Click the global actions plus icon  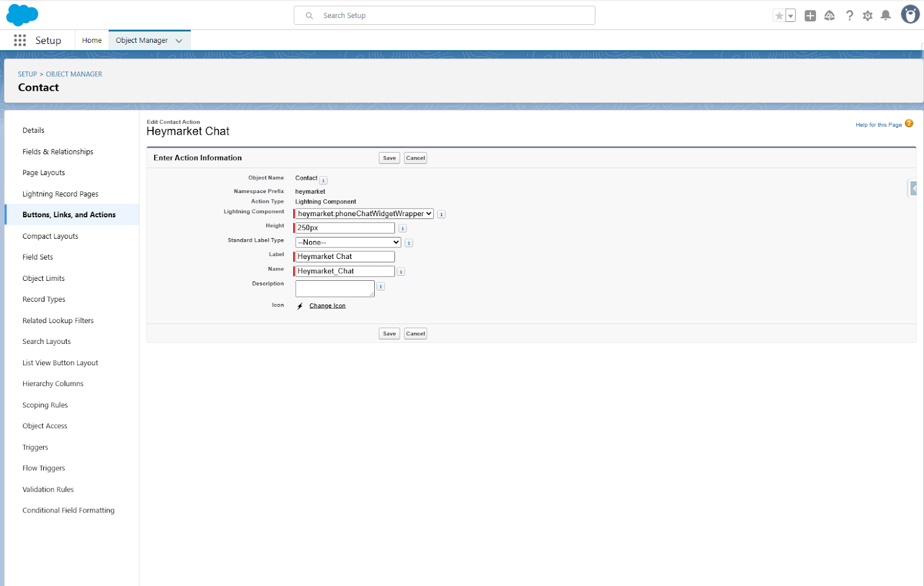click(x=810, y=16)
